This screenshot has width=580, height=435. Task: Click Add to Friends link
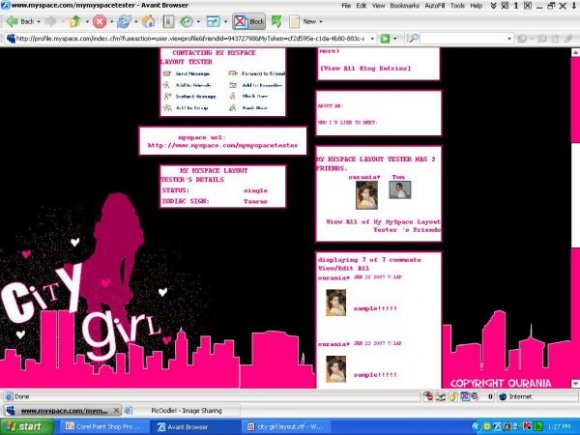[193, 85]
